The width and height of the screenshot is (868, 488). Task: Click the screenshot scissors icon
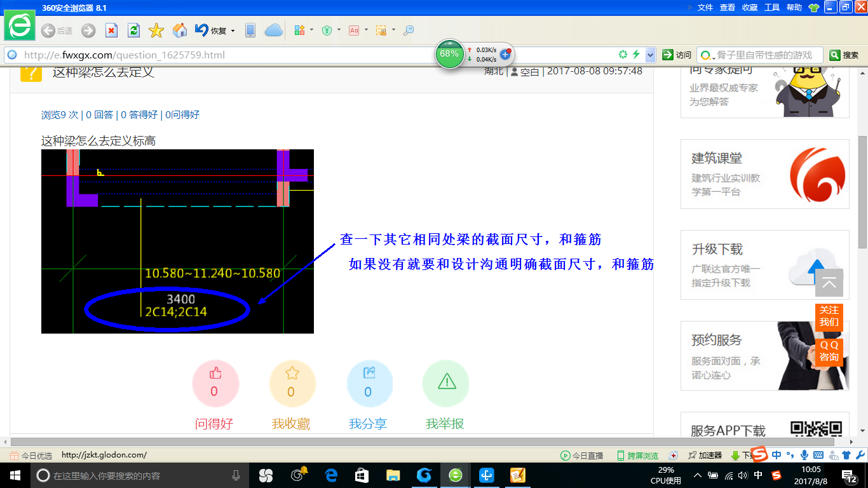pos(381,30)
